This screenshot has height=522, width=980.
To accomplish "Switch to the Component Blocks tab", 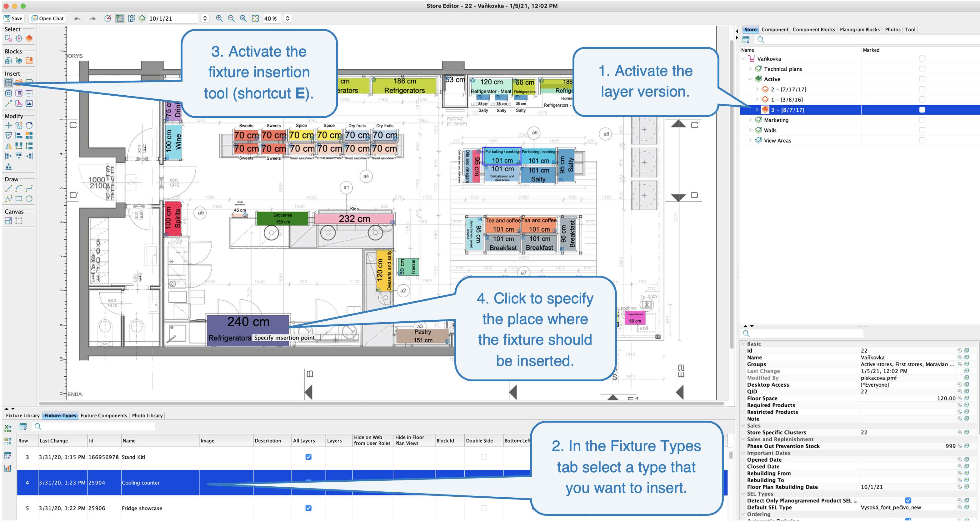I will (x=813, y=29).
